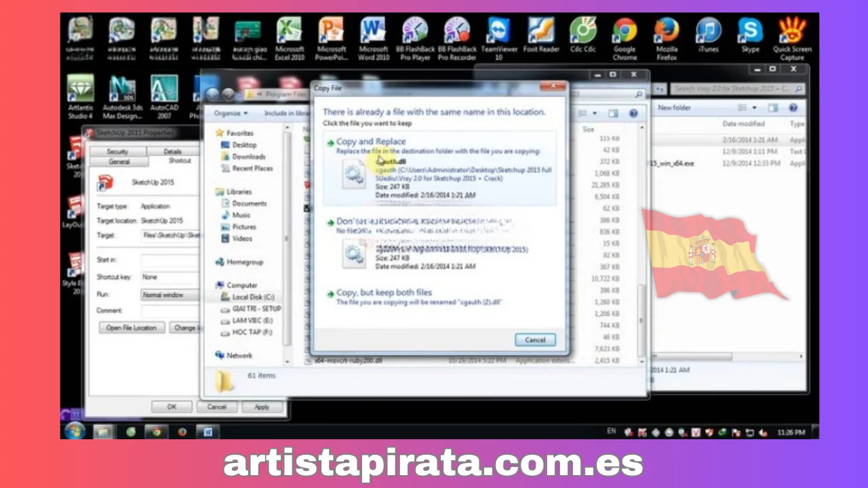The height and width of the screenshot is (488, 868).
Task: Click the Comment field
Action: coord(171,310)
